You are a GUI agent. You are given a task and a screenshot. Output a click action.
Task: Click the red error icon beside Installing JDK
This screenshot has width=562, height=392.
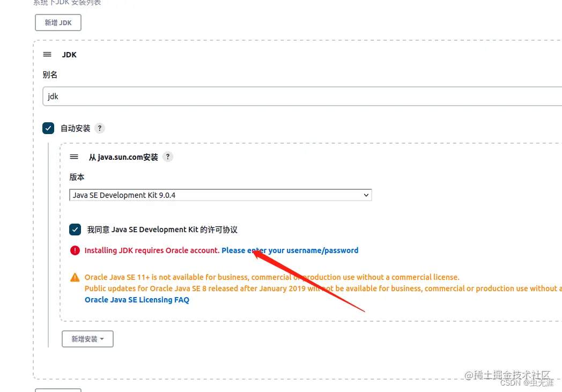pos(75,250)
